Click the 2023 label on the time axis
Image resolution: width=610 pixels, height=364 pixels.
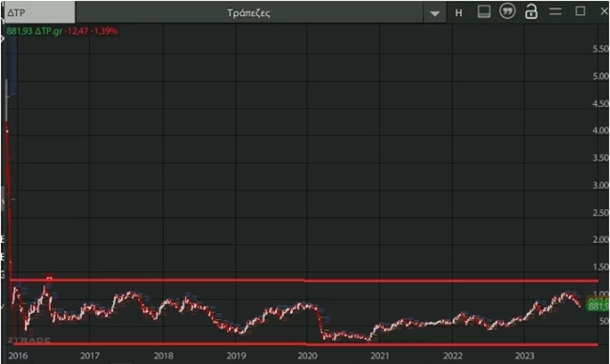tap(525, 356)
